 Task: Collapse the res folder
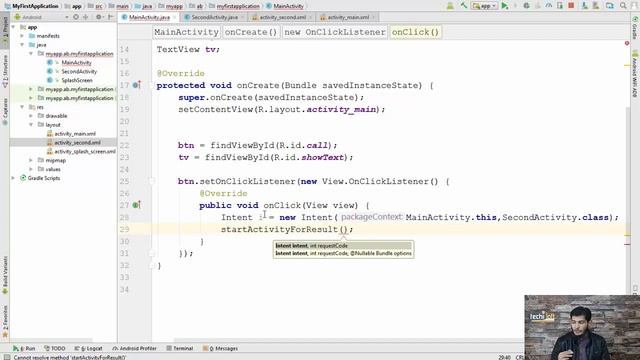(22, 107)
